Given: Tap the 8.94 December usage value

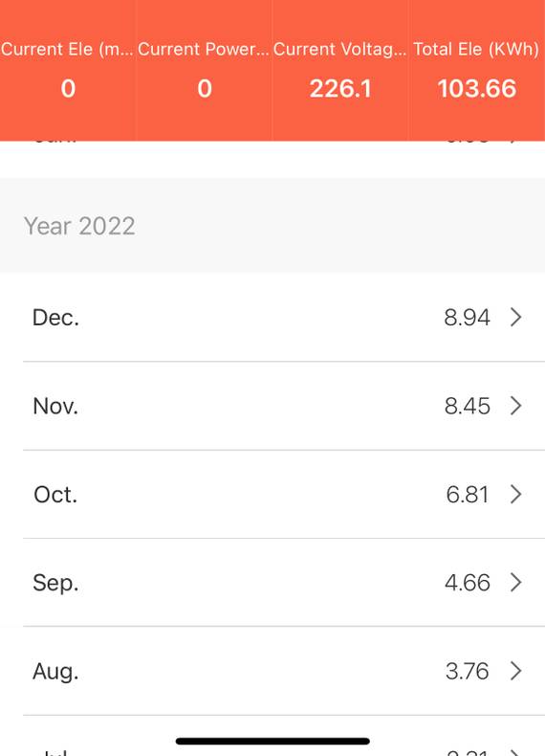Looking at the screenshot, I should (x=467, y=318).
